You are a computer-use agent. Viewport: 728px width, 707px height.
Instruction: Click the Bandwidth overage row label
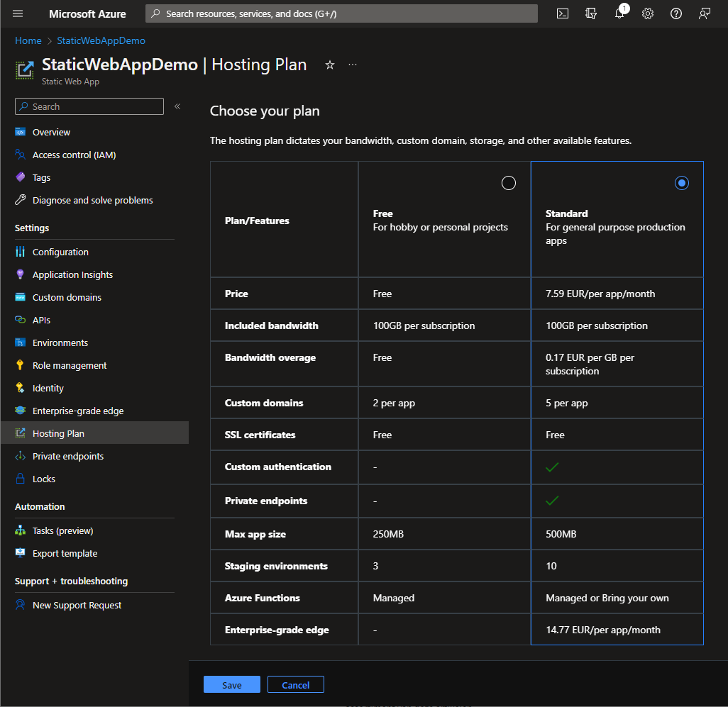(270, 357)
